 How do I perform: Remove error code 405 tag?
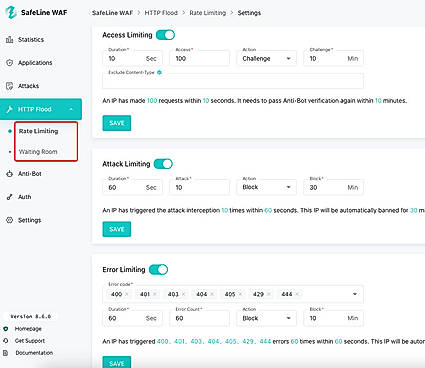coord(240,294)
